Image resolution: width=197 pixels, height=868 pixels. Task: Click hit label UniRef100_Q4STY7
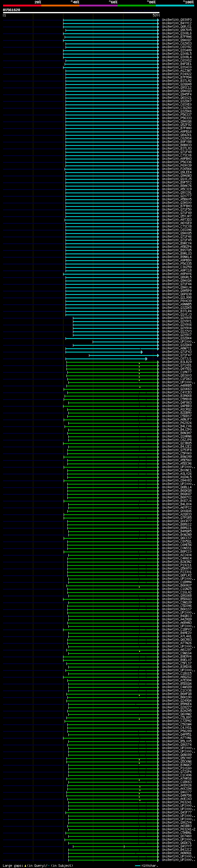coord(176,846)
